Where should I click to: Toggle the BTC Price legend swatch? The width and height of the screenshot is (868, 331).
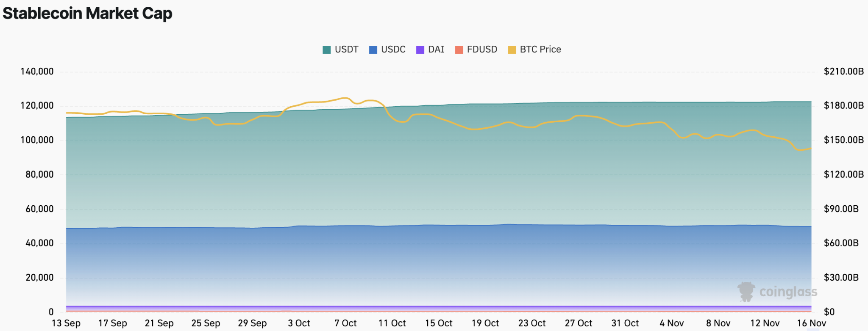pyautogui.click(x=512, y=50)
